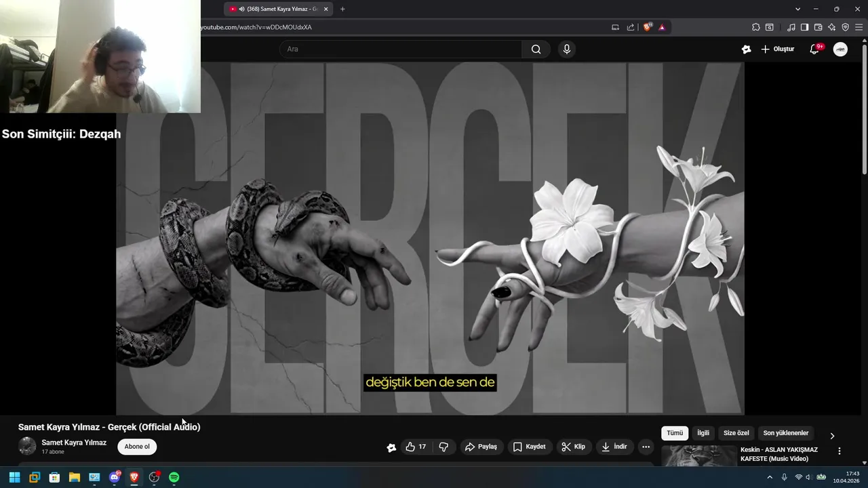Click the sparkle icon left of Oluştur
The height and width of the screenshot is (488, 868).
746,49
